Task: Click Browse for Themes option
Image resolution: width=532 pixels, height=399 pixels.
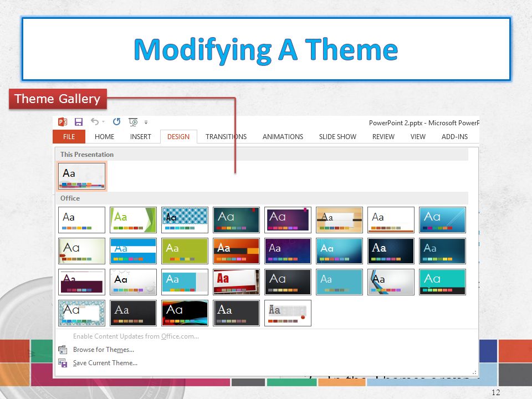Action: [104, 350]
